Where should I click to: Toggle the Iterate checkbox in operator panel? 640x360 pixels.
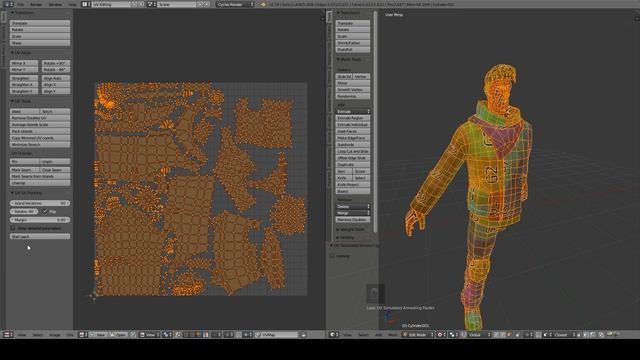click(x=332, y=256)
